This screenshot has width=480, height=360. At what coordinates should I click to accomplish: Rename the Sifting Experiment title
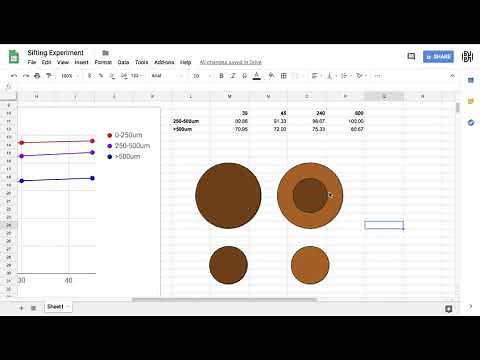56,53
